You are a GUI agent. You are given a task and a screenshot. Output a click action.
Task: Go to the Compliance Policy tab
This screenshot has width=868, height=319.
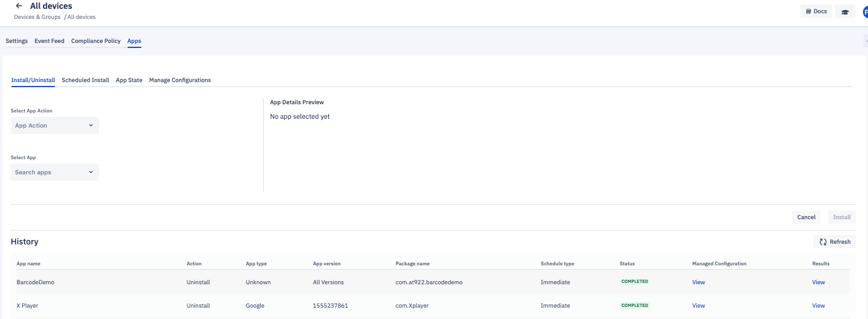(96, 41)
